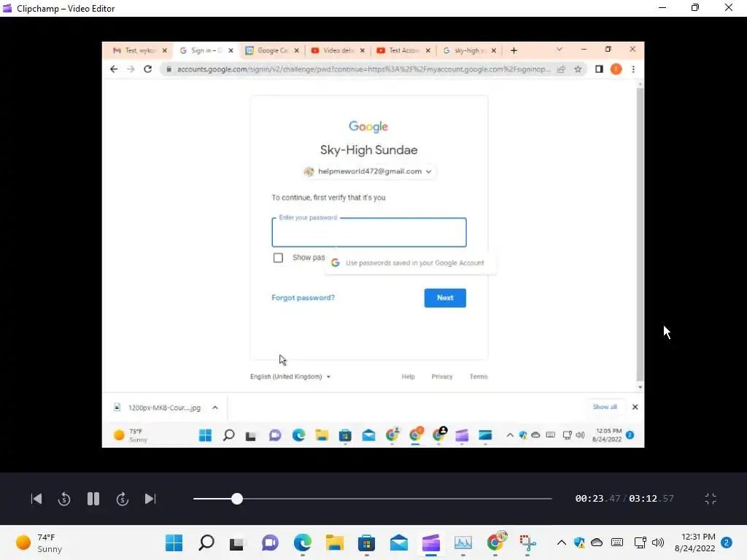Expand the hidden system tray icons chevron
747x560 pixels.
561,542
